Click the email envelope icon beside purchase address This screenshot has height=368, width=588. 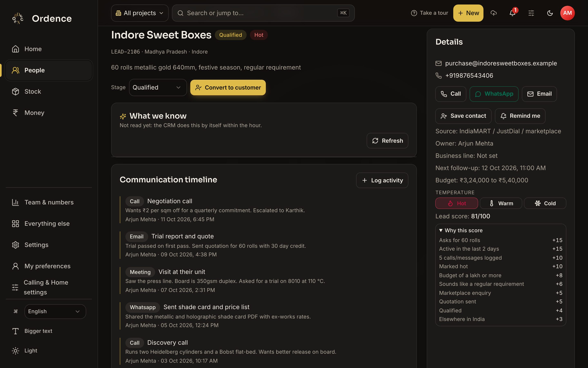438,63
